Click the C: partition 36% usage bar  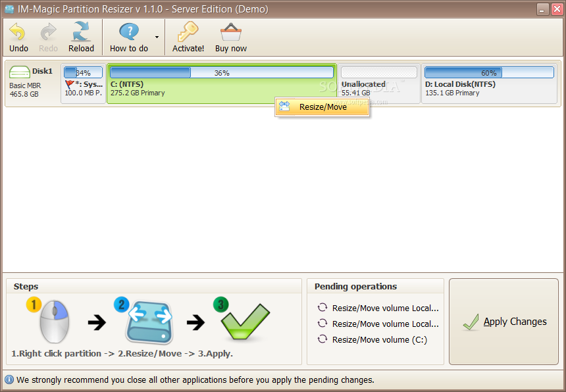pyautogui.click(x=221, y=73)
